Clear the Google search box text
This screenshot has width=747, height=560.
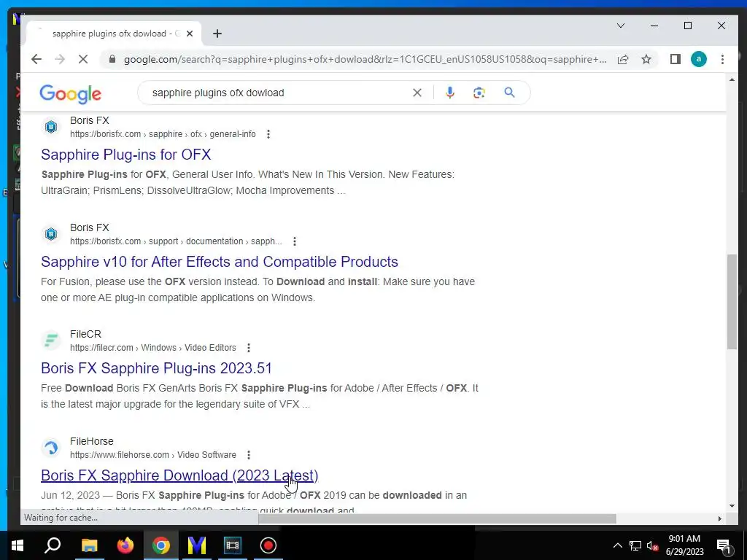pyautogui.click(x=417, y=93)
